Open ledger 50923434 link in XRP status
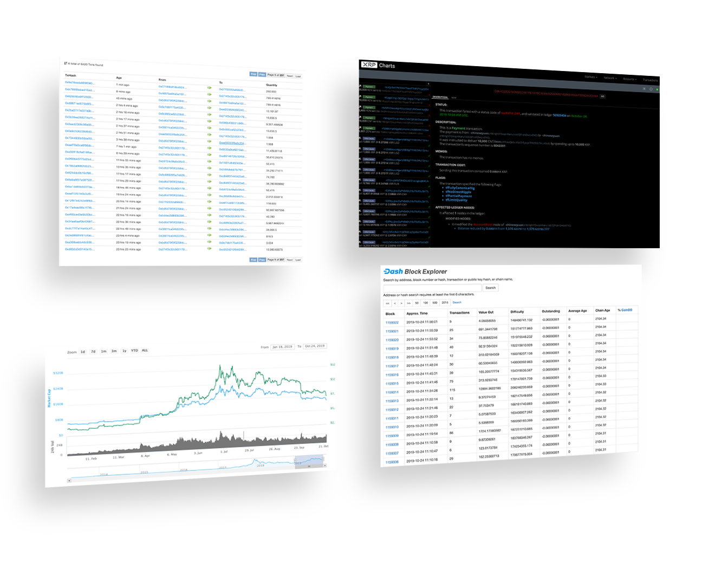 [560, 115]
